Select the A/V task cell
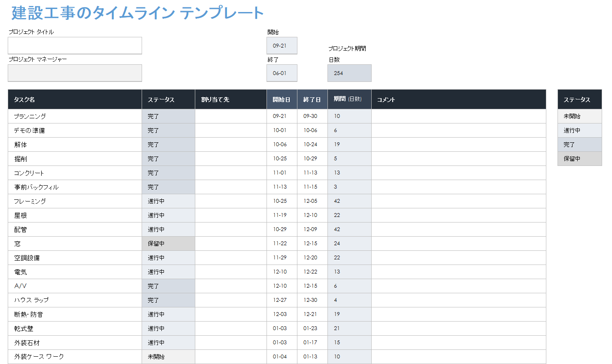612x364 pixels. [75, 286]
